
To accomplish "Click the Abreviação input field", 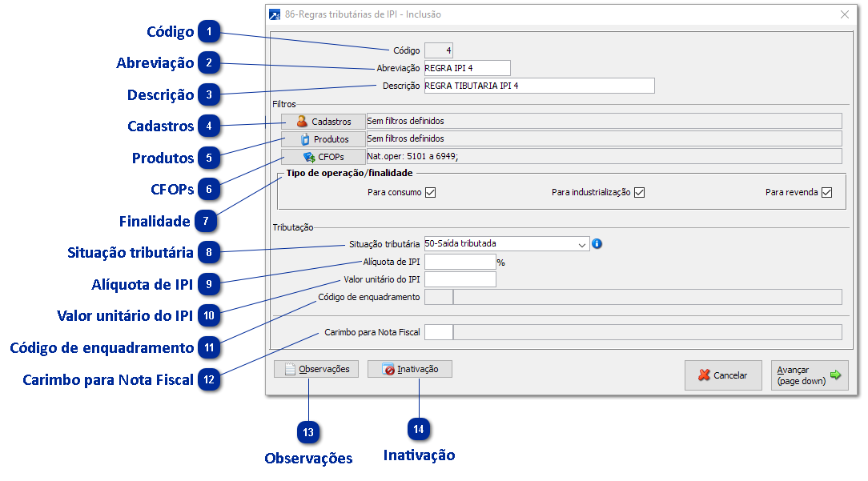I will pyautogui.click(x=467, y=68).
